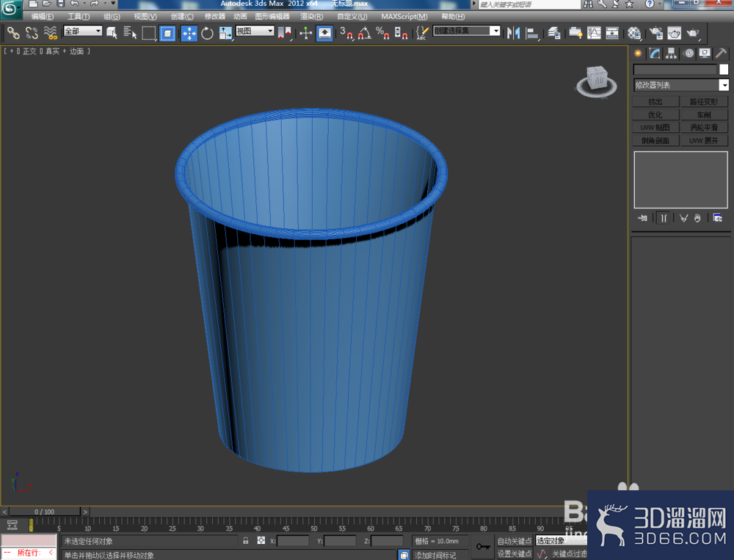Open the reference coordinate system dropdown 视图
The image size is (734, 560).
[255, 31]
